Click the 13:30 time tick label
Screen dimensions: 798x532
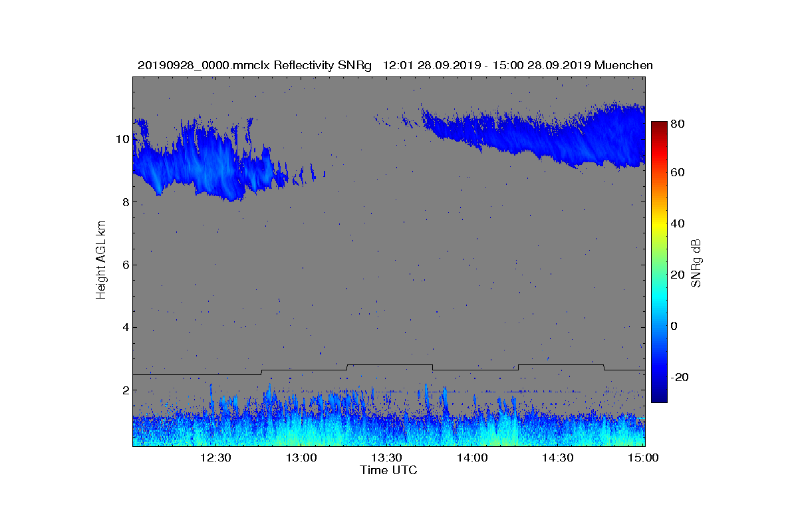[x=386, y=458]
